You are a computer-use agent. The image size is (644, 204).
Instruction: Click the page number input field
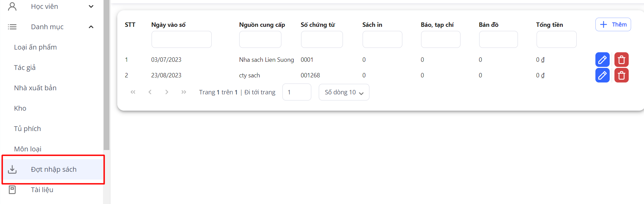[296, 92]
